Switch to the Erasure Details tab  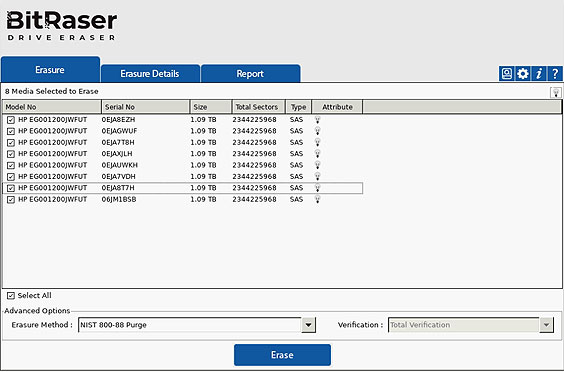pyautogui.click(x=150, y=74)
